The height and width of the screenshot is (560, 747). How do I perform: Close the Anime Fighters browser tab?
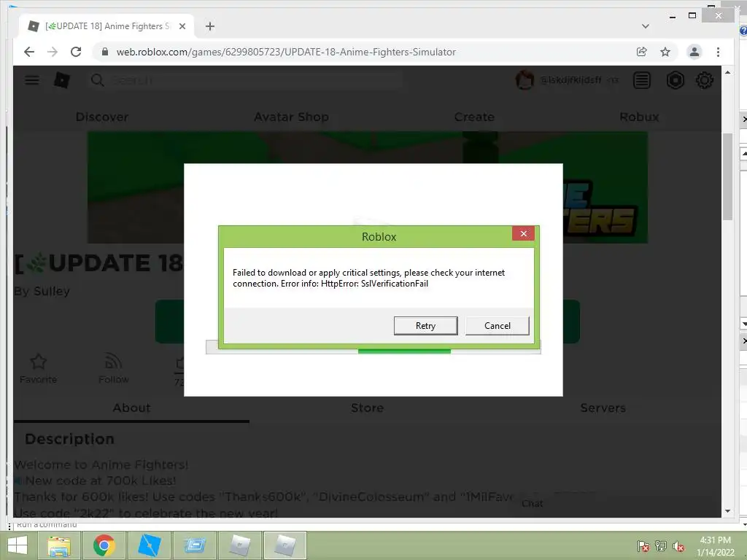(x=182, y=26)
